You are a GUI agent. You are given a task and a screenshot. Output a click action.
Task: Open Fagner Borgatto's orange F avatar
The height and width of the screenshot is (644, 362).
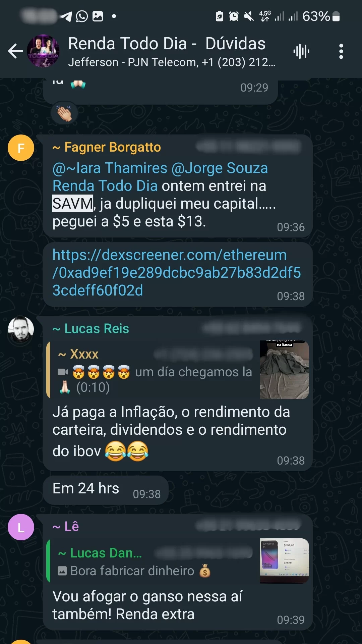tap(21, 148)
